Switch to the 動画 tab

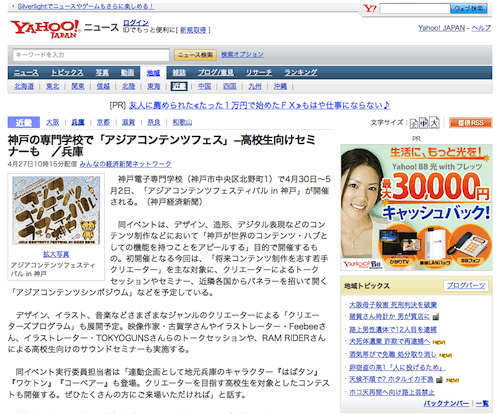pos(127,73)
